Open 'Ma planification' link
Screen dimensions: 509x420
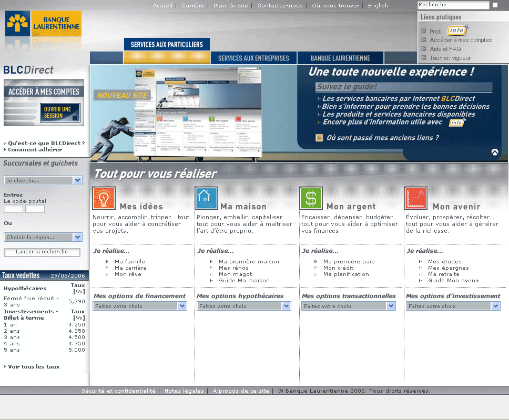[x=346, y=274]
